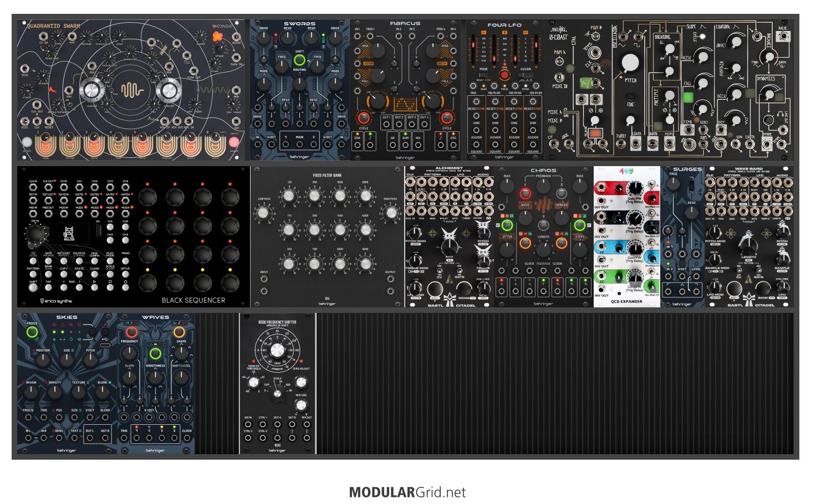Click the SUM jack on Abacus

pos(405,145)
